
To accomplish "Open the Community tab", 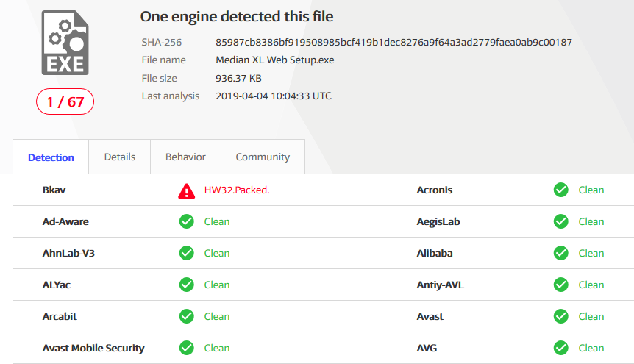I will (x=263, y=157).
